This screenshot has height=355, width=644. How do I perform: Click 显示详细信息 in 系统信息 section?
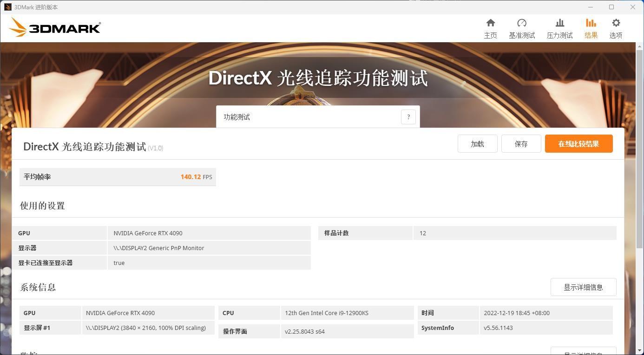tap(583, 287)
